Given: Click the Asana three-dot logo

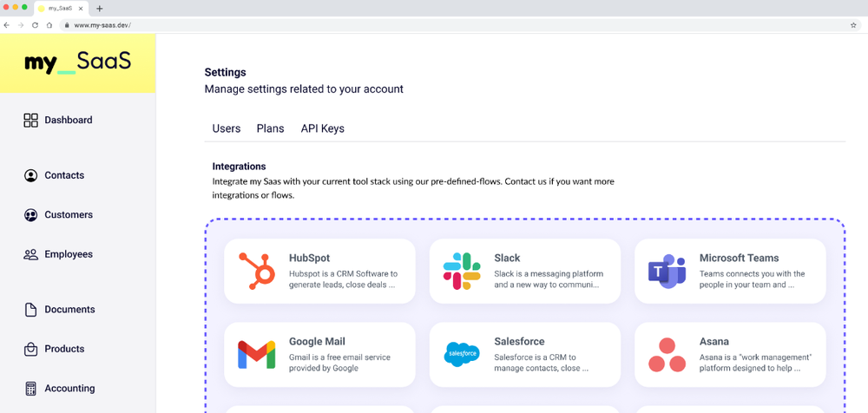Looking at the screenshot, I should tap(667, 355).
